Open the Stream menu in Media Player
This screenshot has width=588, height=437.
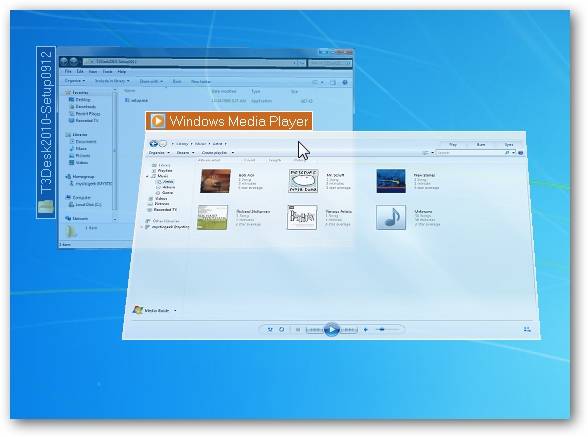(x=185, y=153)
